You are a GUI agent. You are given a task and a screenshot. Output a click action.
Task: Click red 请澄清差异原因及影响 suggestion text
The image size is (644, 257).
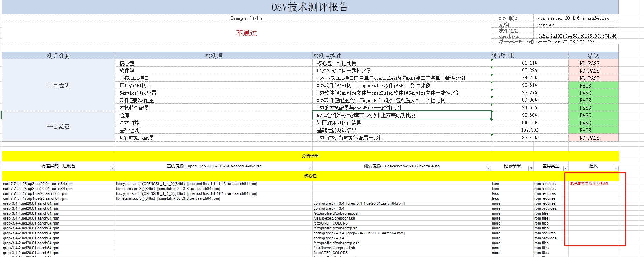click(588, 184)
